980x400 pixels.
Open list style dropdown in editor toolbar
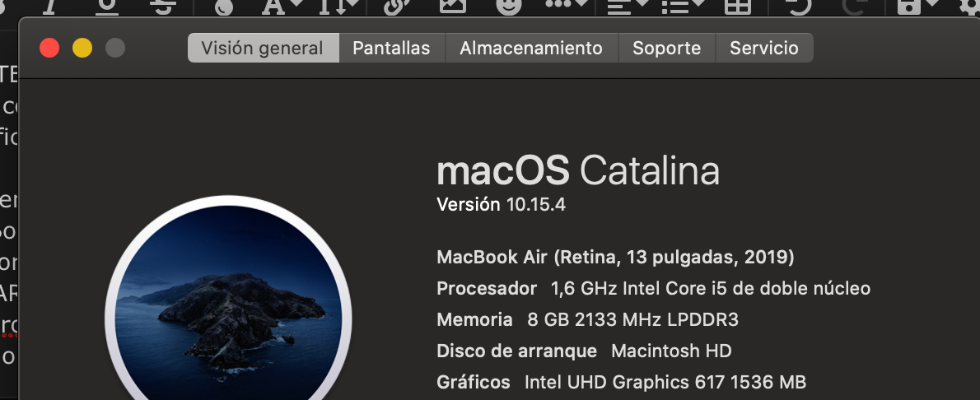(x=683, y=7)
